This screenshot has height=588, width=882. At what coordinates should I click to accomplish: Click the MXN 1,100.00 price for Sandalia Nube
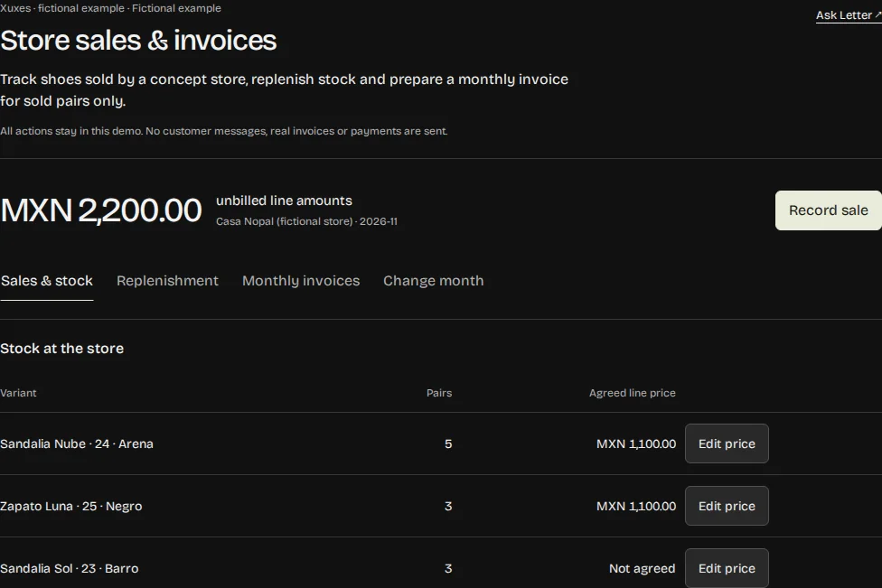[x=636, y=443]
